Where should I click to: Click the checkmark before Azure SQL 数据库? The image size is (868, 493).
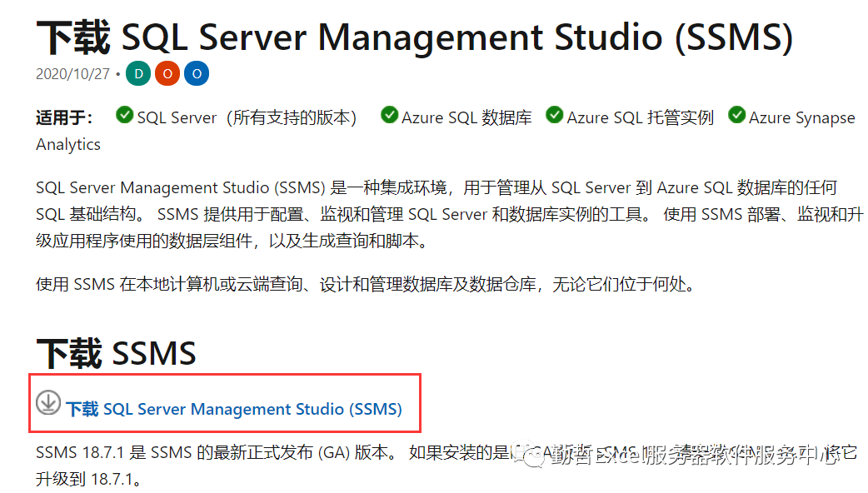(x=389, y=115)
